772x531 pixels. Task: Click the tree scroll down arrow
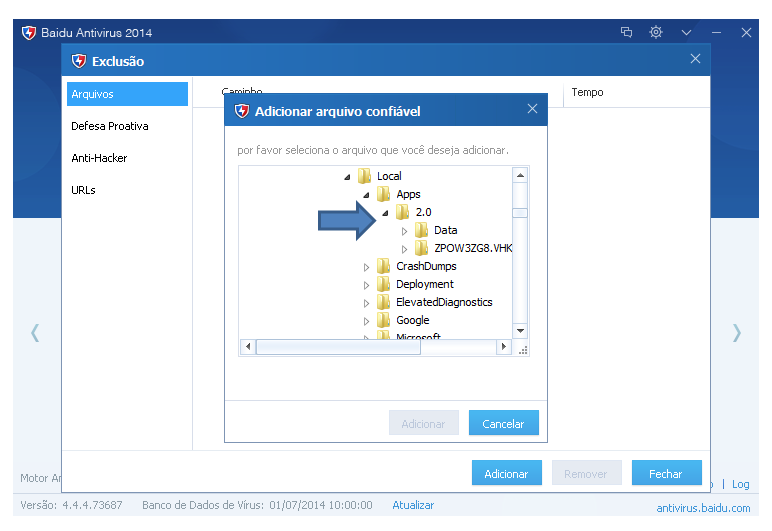(x=520, y=331)
